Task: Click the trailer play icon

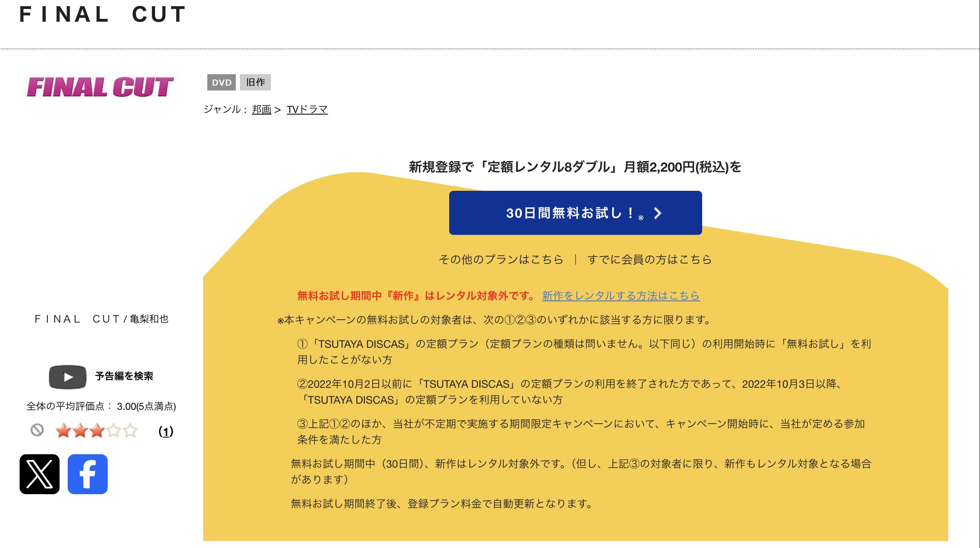Action: click(68, 377)
